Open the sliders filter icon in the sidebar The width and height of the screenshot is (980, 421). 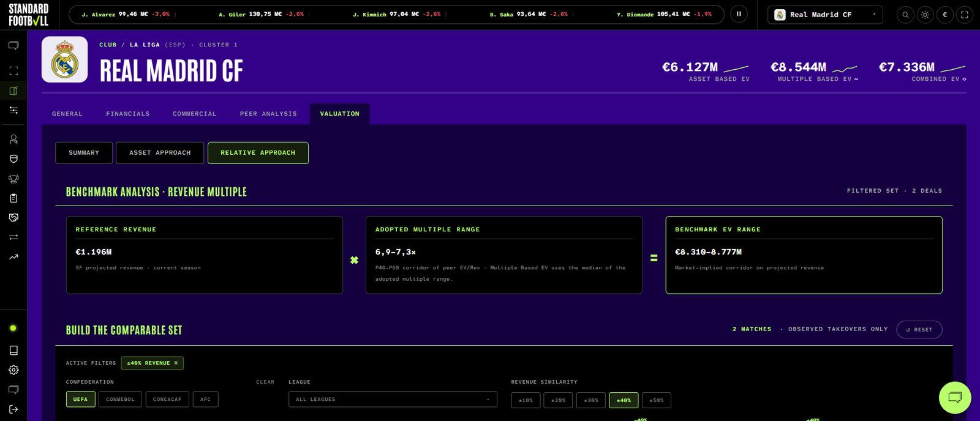point(13,110)
